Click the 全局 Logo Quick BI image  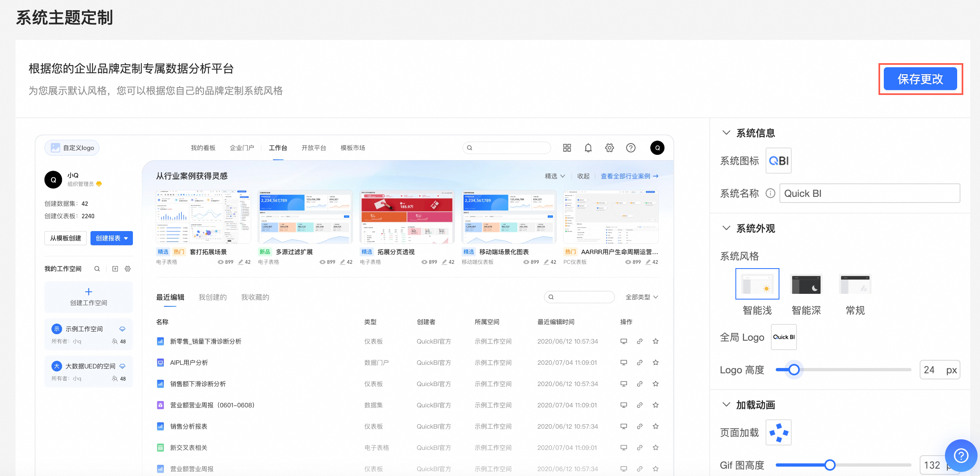pyautogui.click(x=784, y=337)
